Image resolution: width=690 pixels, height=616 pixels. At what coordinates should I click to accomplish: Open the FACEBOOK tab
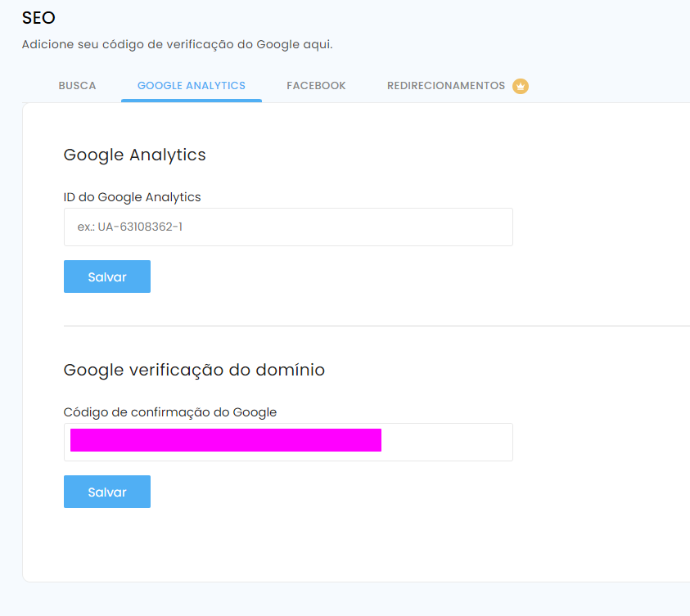click(316, 85)
